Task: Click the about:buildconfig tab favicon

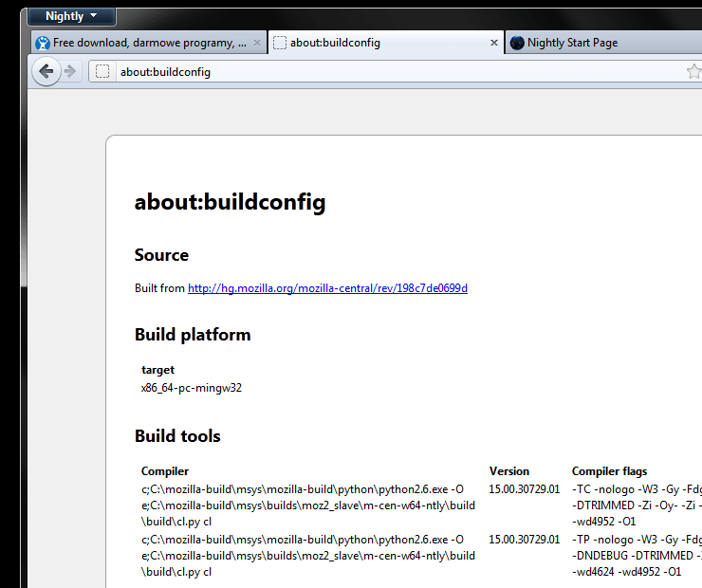Action: coord(279,43)
